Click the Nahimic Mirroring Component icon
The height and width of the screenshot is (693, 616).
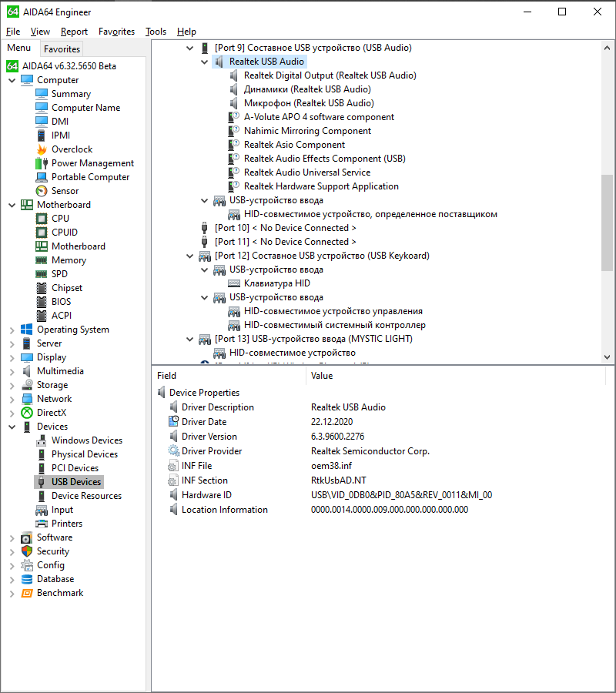coord(234,131)
